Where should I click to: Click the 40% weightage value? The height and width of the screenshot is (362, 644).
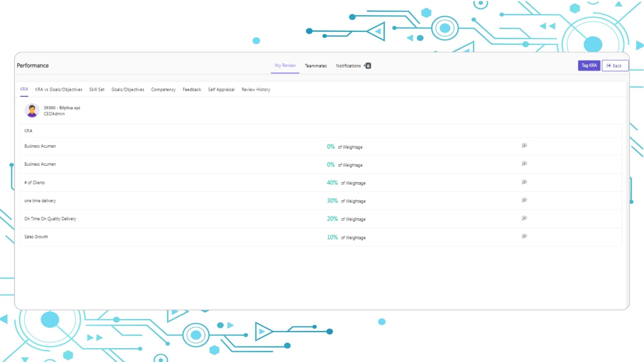332,183
